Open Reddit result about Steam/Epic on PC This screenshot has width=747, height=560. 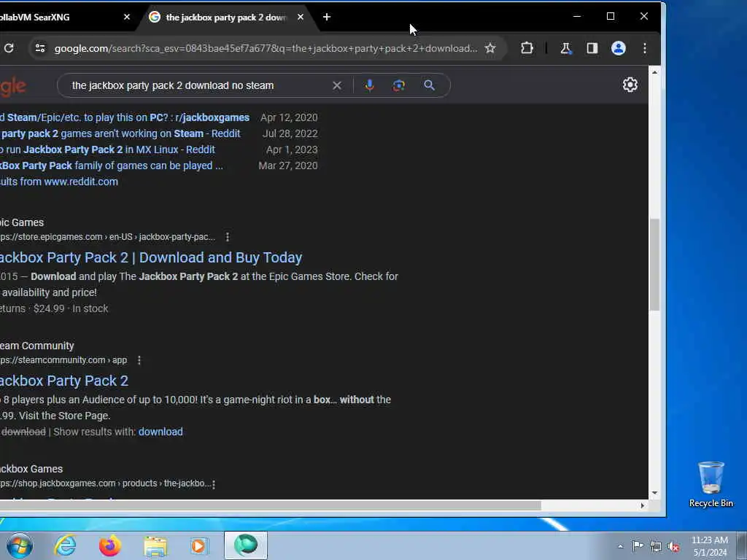click(x=125, y=117)
